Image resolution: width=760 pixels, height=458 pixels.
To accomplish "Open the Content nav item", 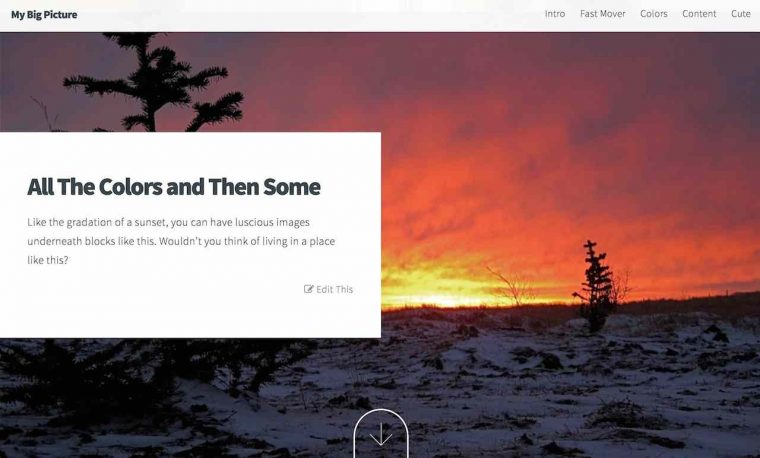I will (699, 14).
